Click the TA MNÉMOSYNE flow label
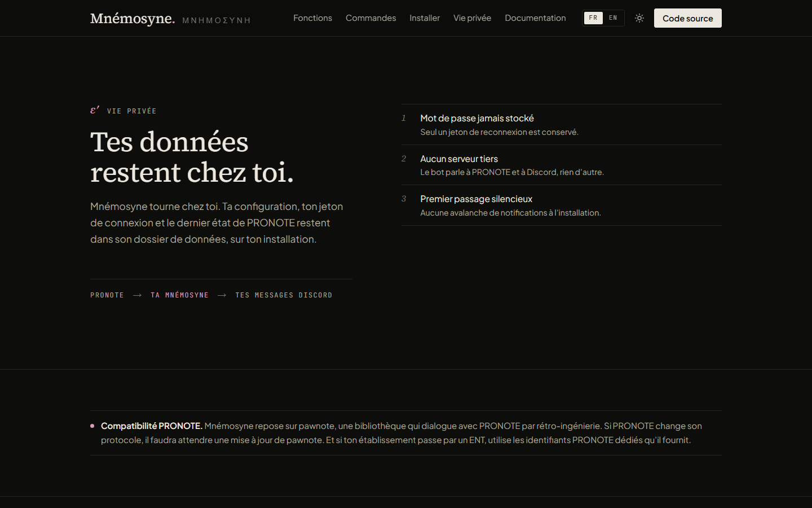 click(x=179, y=295)
